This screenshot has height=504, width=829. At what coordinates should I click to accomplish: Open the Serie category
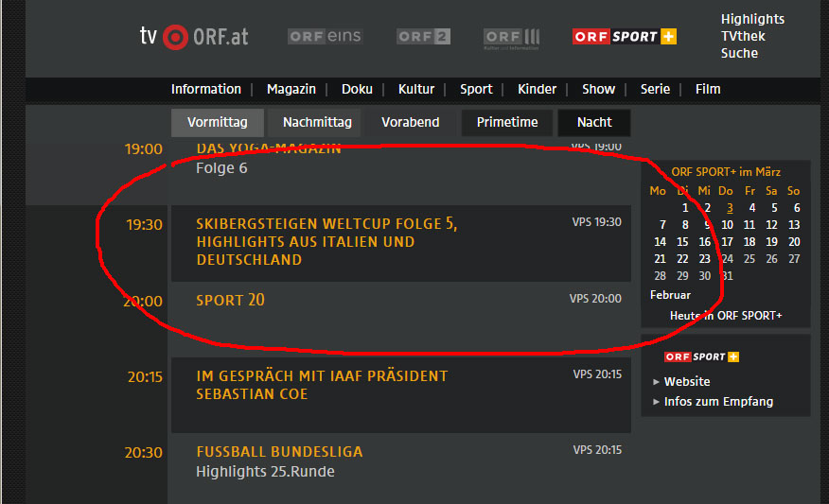(655, 89)
